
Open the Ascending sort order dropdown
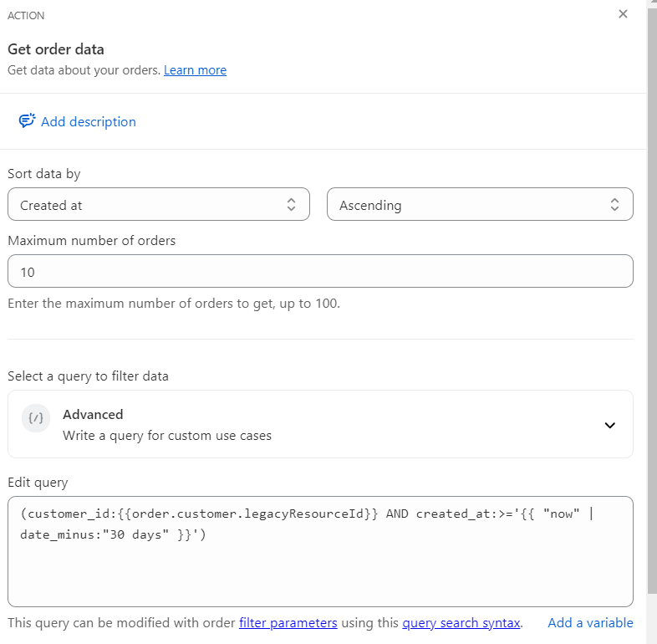479,205
